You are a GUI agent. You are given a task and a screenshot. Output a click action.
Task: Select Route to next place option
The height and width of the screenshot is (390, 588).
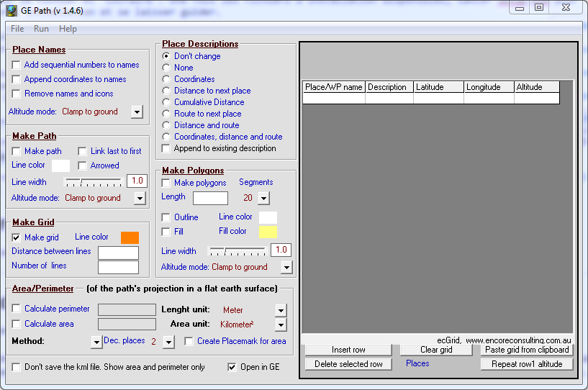[x=166, y=114]
